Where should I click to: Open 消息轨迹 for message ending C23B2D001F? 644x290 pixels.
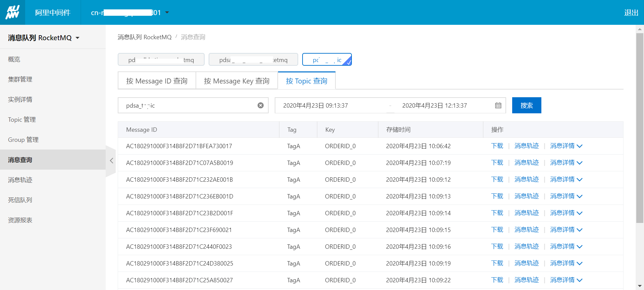click(527, 213)
